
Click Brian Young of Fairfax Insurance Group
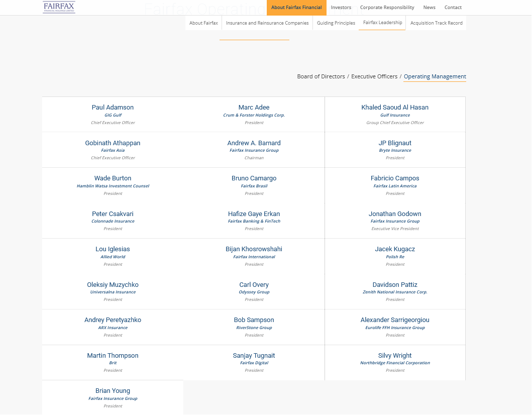point(113,390)
